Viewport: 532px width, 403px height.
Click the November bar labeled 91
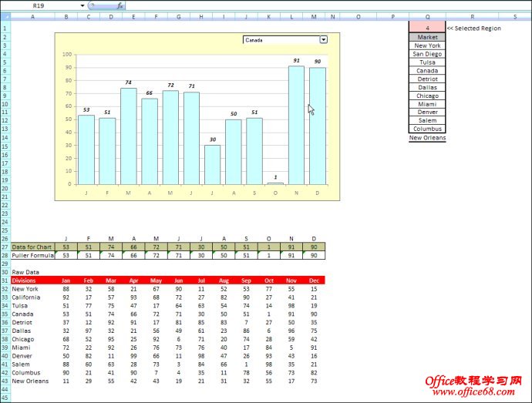tap(296, 125)
